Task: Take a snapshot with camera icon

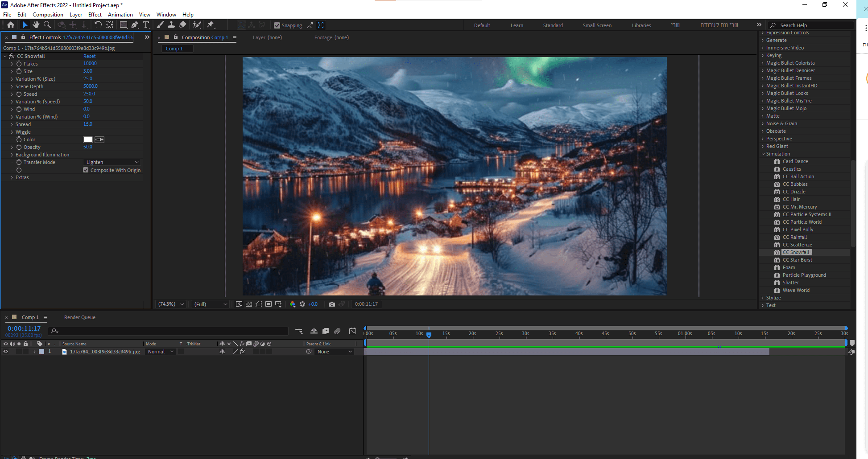Action: [x=331, y=304]
